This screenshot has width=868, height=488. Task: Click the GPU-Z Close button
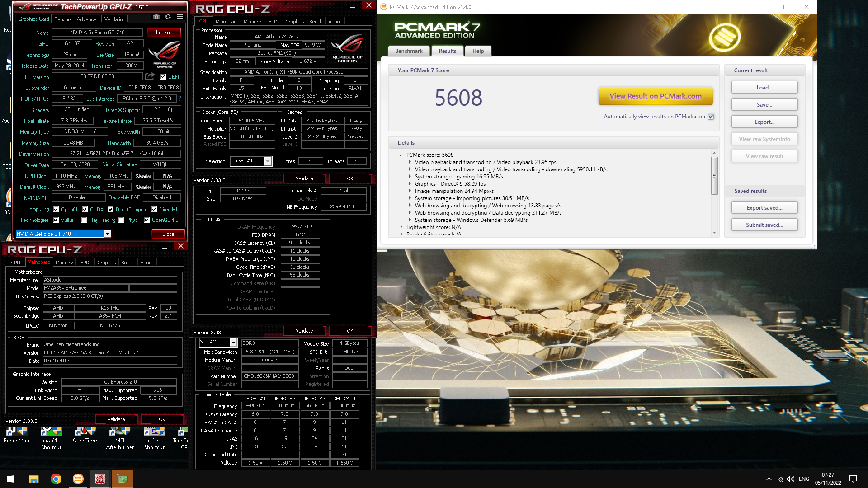(x=168, y=234)
